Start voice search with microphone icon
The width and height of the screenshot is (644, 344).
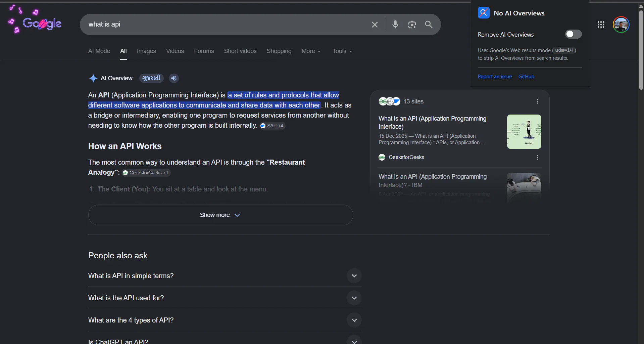point(395,24)
